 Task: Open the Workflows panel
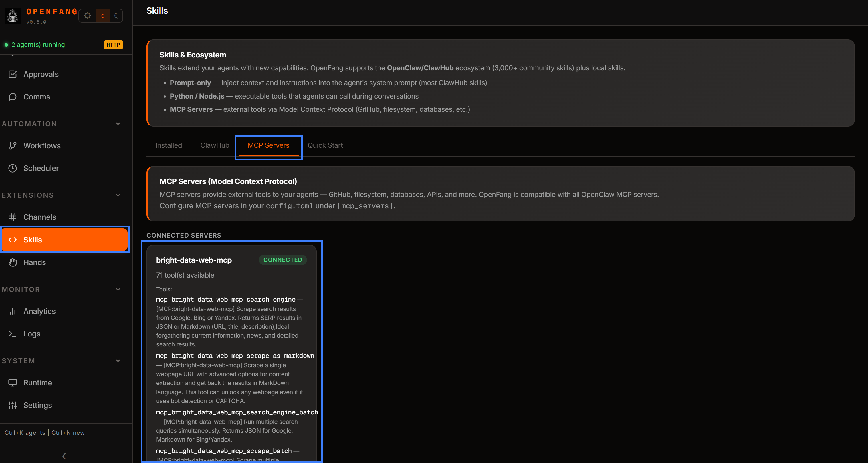41,145
